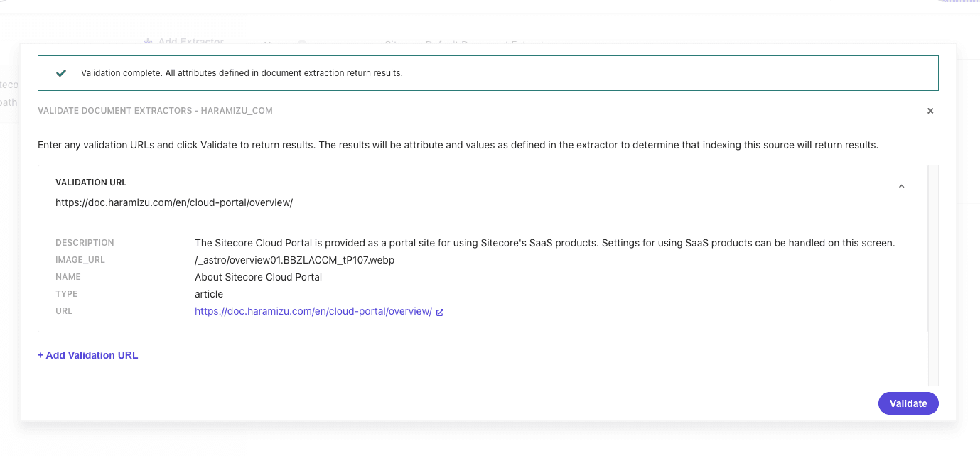Click the green validation success checkmark icon
980x456 pixels.
pyautogui.click(x=62, y=73)
